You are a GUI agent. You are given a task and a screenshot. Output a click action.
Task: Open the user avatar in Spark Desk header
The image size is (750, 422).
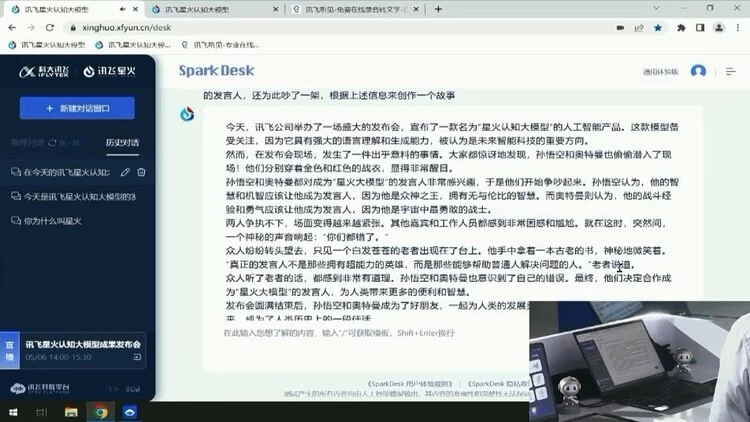698,71
